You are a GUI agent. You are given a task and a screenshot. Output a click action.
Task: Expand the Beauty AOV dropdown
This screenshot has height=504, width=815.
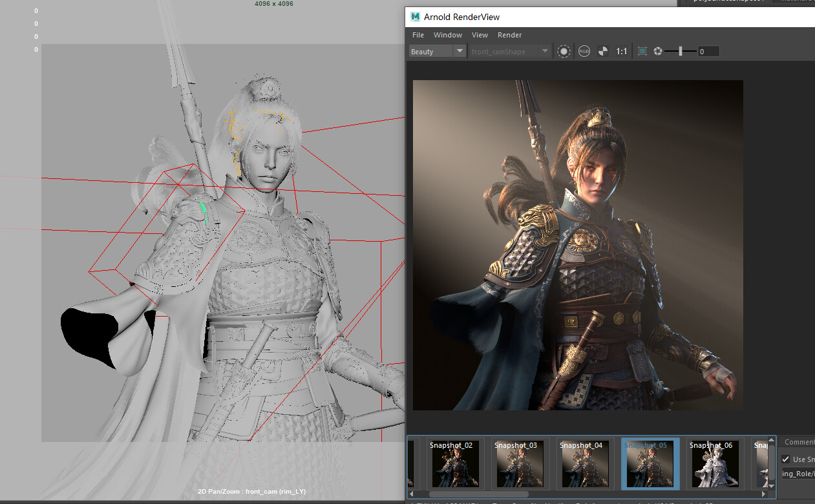coord(438,51)
